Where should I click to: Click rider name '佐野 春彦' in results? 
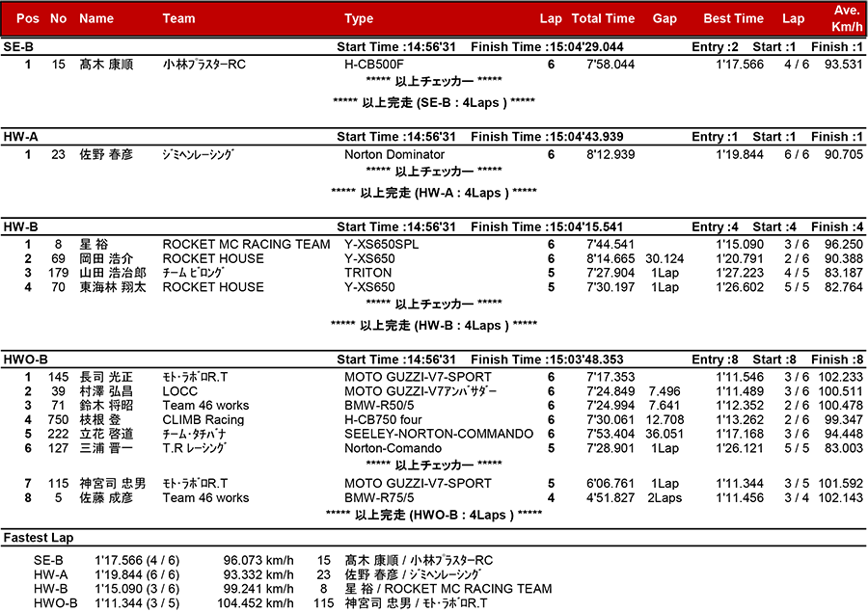click(106, 154)
